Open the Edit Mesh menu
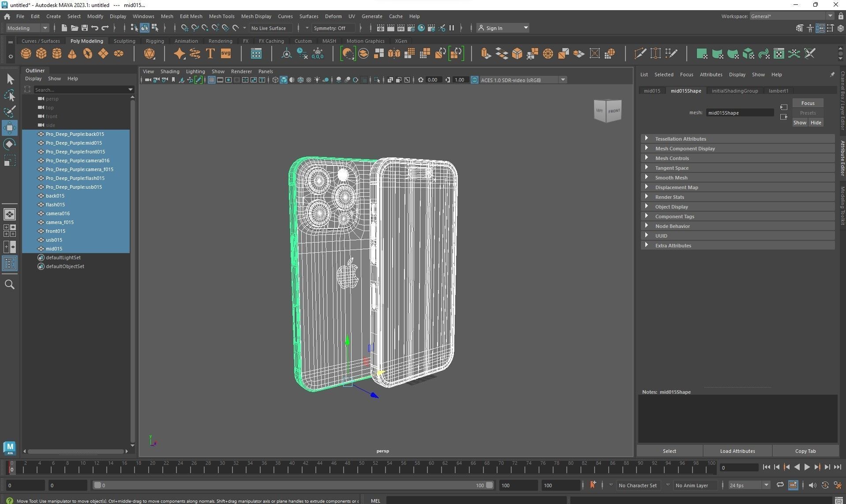Viewport: 846px width, 504px height. coord(191,16)
